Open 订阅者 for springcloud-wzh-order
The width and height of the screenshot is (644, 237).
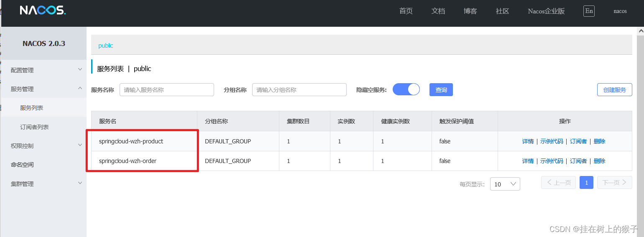(x=578, y=161)
